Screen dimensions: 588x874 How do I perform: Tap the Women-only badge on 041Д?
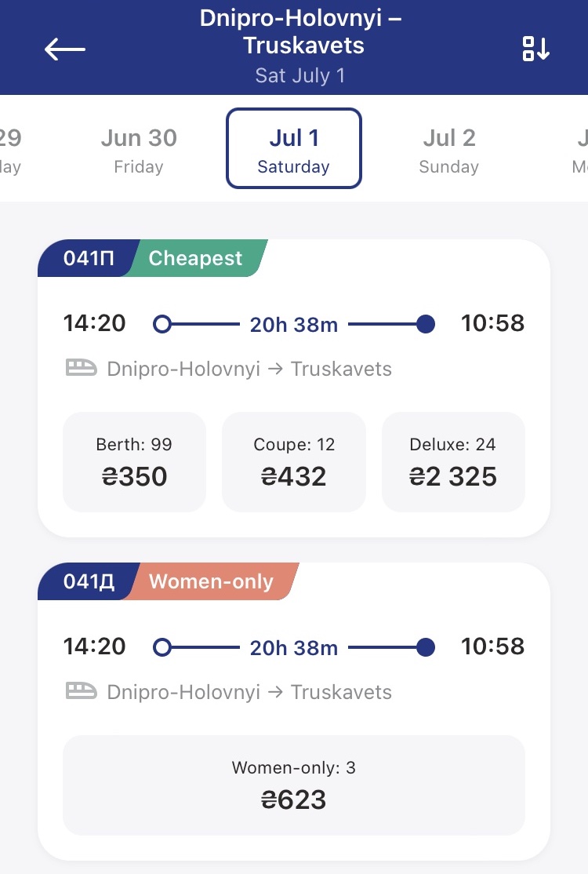click(212, 581)
